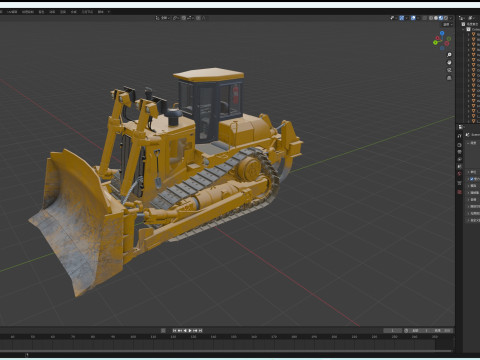Jump to the start frame
This screenshot has height=360, width=480.
tap(174, 330)
